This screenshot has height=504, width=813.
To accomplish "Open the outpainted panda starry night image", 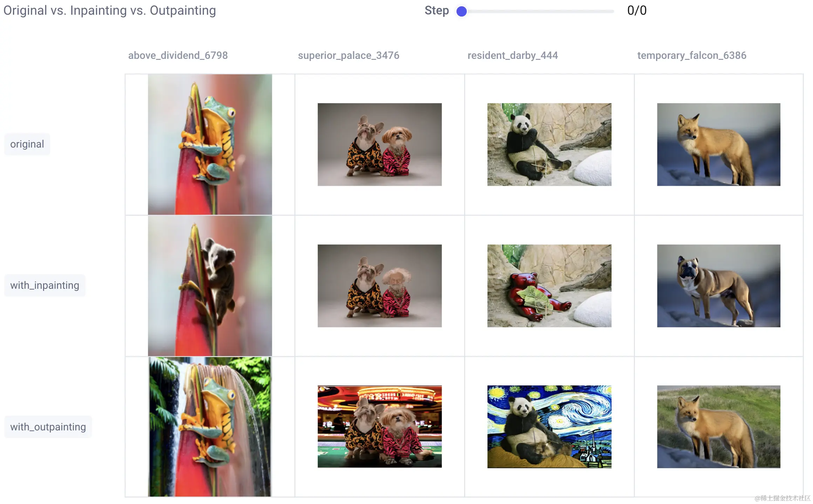I will coord(549,427).
